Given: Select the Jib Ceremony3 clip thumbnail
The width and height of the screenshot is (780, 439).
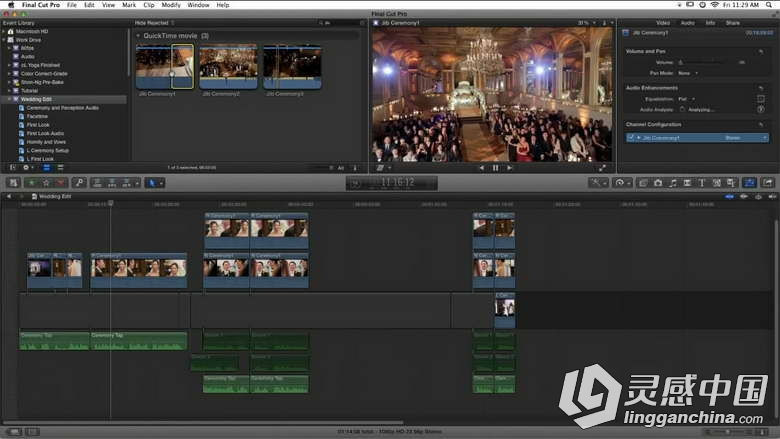Looking at the screenshot, I should (x=292, y=67).
